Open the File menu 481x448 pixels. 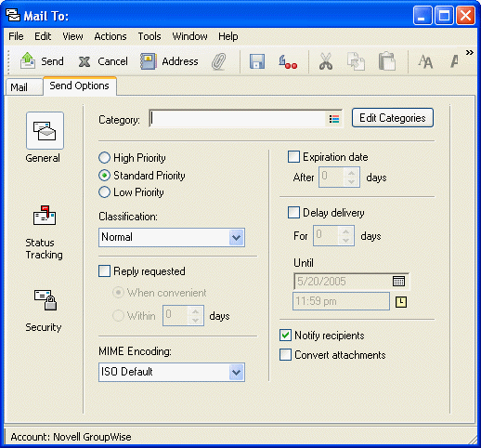point(16,36)
